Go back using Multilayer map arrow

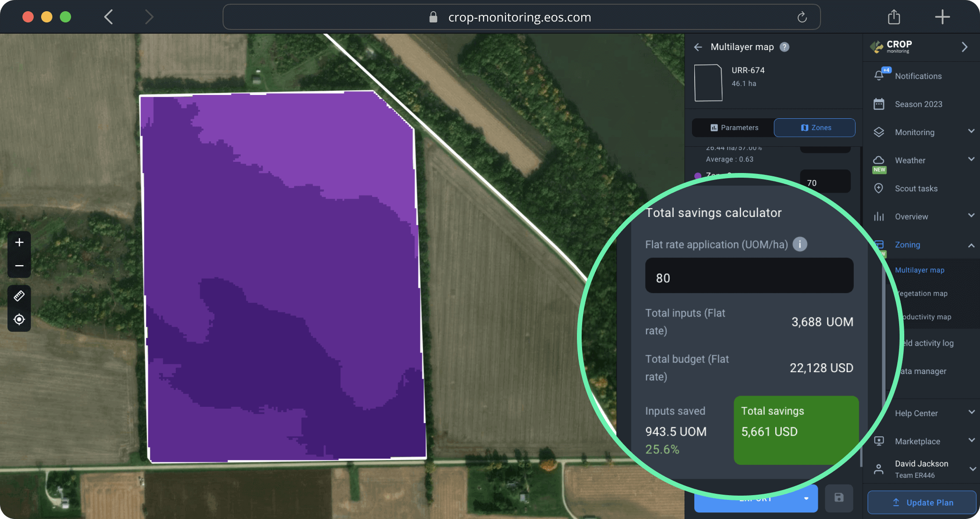click(x=698, y=47)
